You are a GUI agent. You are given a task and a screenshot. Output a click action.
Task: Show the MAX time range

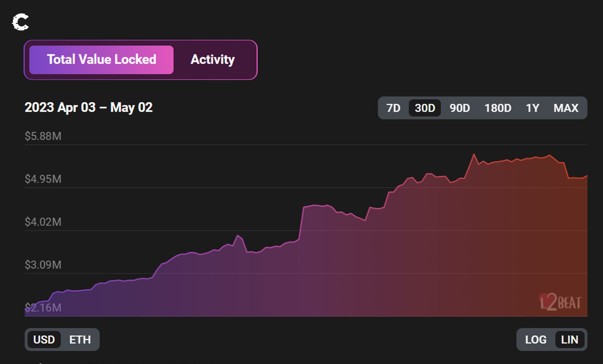(565, 108)
